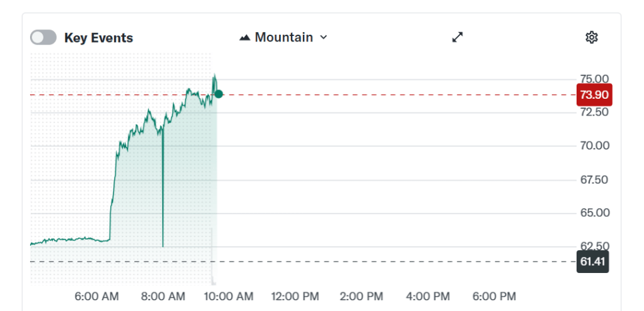Click the 6:00 AM time label
The height and width of the screenshot is (311, 644).
point(96,296)
